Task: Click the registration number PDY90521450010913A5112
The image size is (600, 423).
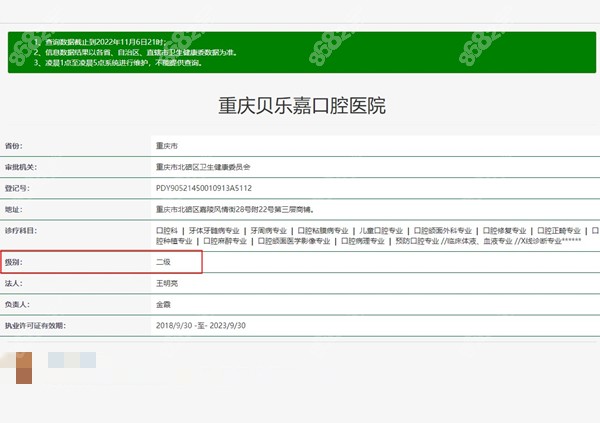Action: coord(204,188)
